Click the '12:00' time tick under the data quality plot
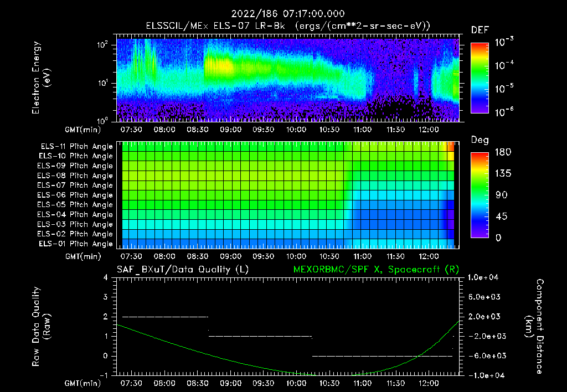The width and height of the screenshot is (567, 392). tap(429, 383)
